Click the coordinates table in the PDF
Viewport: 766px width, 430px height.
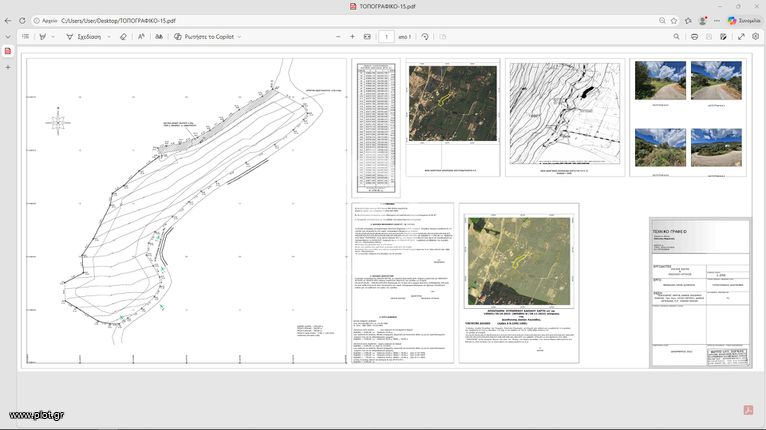[x=376, y=128]
